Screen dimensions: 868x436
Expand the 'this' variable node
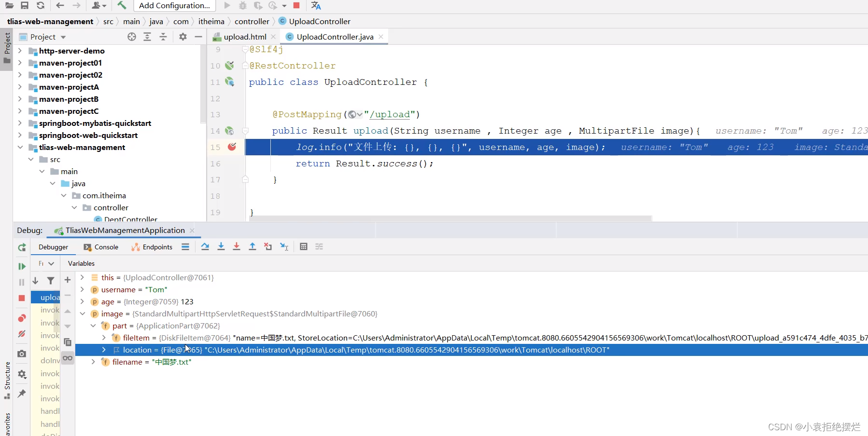coord(82,277)
